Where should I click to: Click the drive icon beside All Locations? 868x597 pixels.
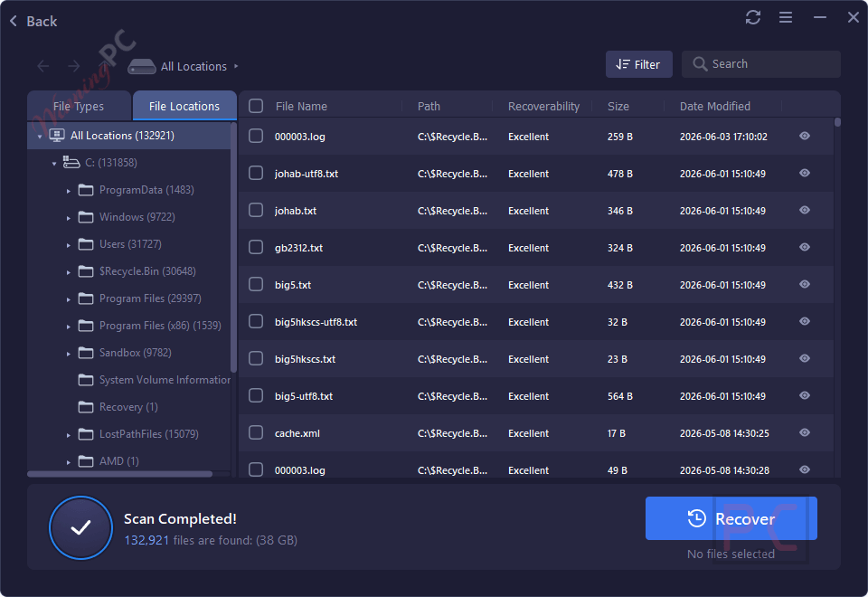[x=142, y=66]
